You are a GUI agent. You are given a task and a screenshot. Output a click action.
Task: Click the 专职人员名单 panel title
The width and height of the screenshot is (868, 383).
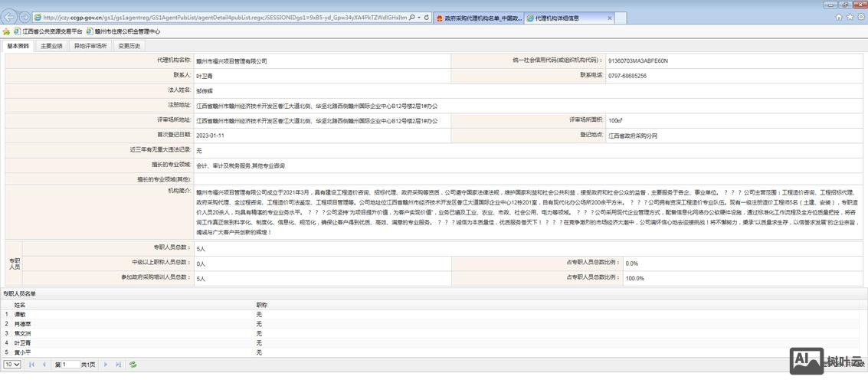coord(19,293)
